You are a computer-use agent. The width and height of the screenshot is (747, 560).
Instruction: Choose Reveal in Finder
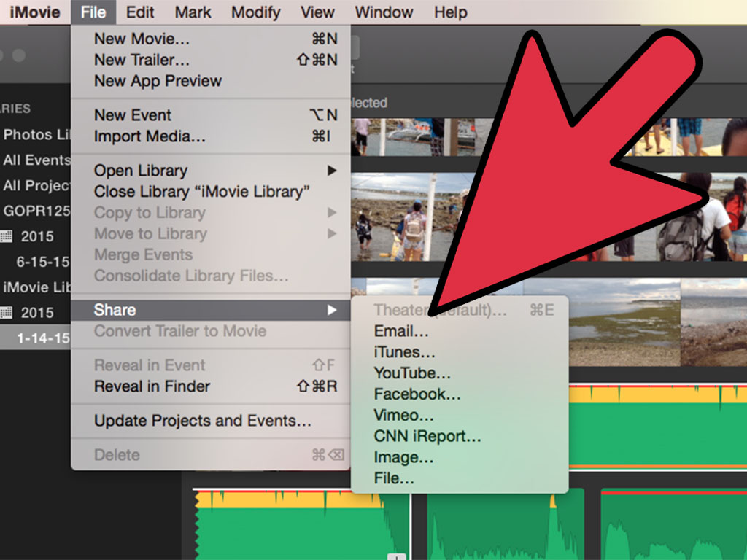click(x=211, y=386)
